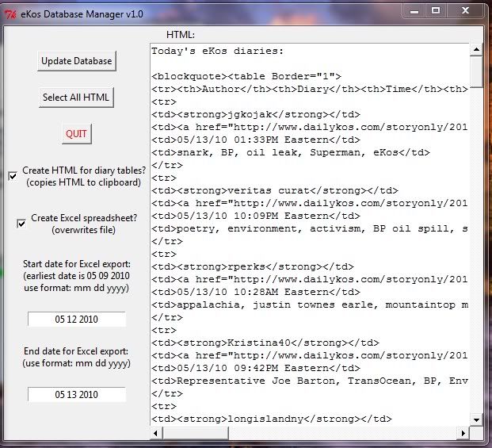The image size is (492, 448).
Task: Click the Tk feather icon in the title bar
Action: click(x=10, y=14)
